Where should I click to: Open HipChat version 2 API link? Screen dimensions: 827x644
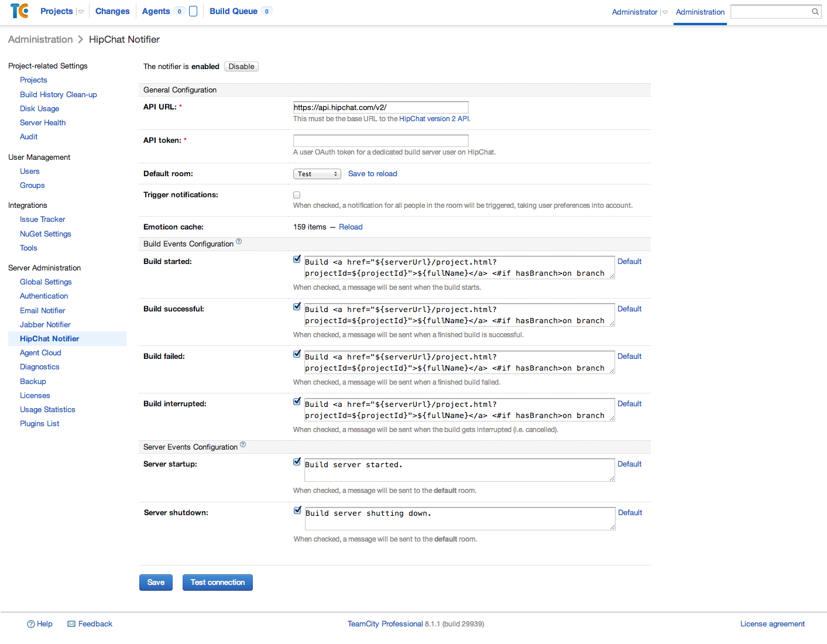coord(434,119)
